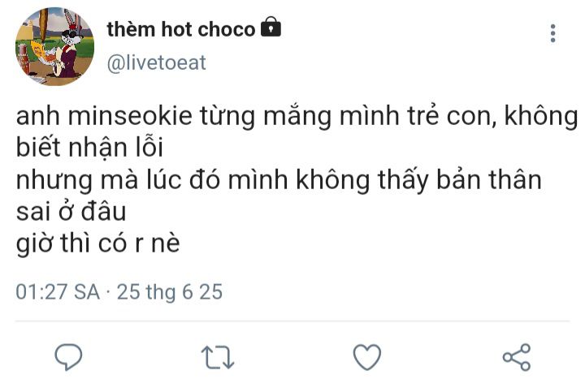
Task: Click the padlock icon beside the display name
Action: [x=271, y=27]
